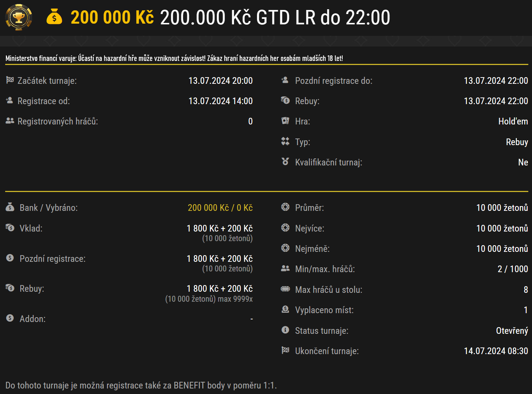Click the dollar coin icon beside Addon
Screen dimensions: 532x394
(10, 318)
